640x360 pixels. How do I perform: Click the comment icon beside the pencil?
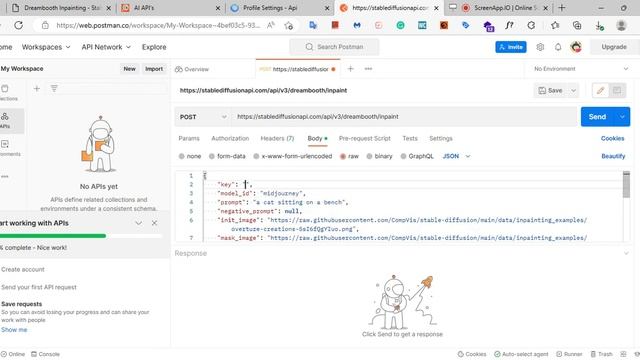click(617, 90)
